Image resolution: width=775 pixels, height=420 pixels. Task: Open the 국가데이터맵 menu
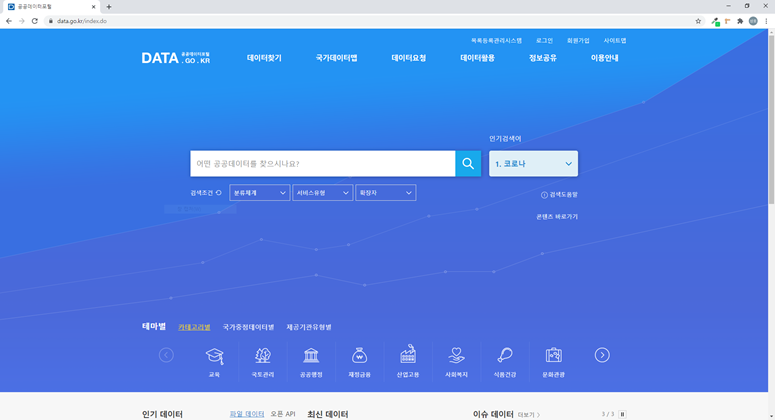[x=336, y=58]
